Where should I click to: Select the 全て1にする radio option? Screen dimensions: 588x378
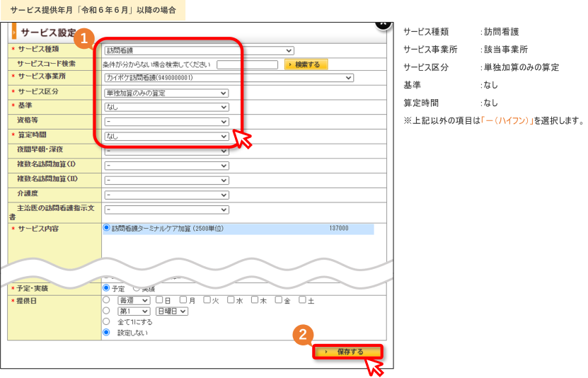click(106, 322)
